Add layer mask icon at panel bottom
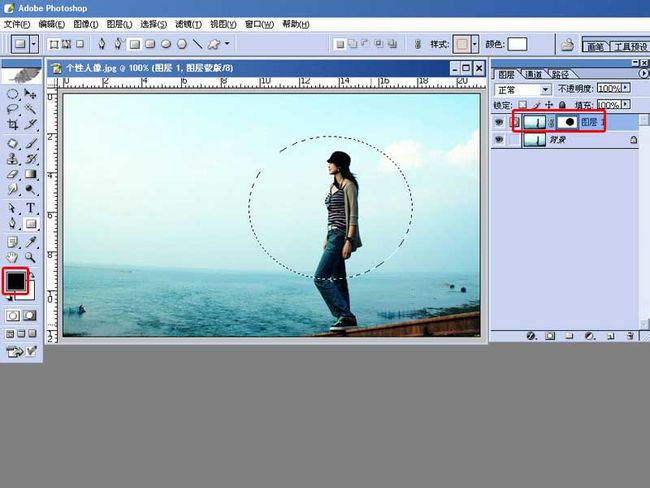This screenshot has height=488, width=650. tap(550, 336)
